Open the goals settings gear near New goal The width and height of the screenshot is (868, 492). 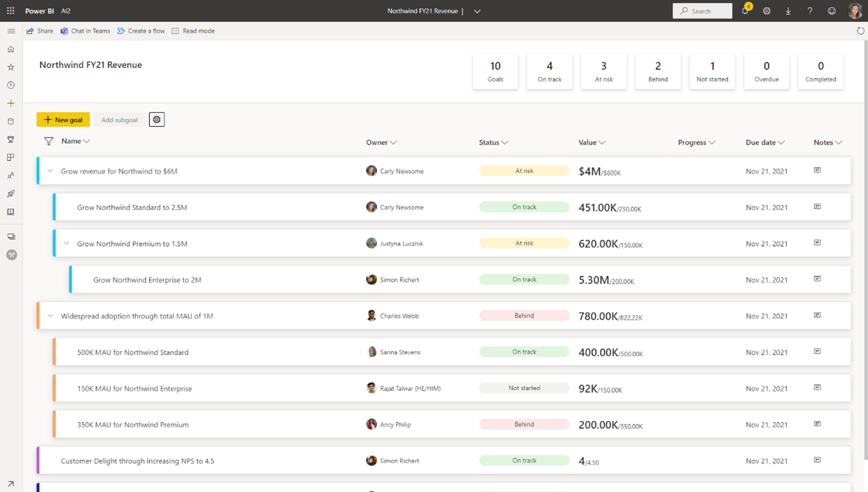tap(157, 119)
